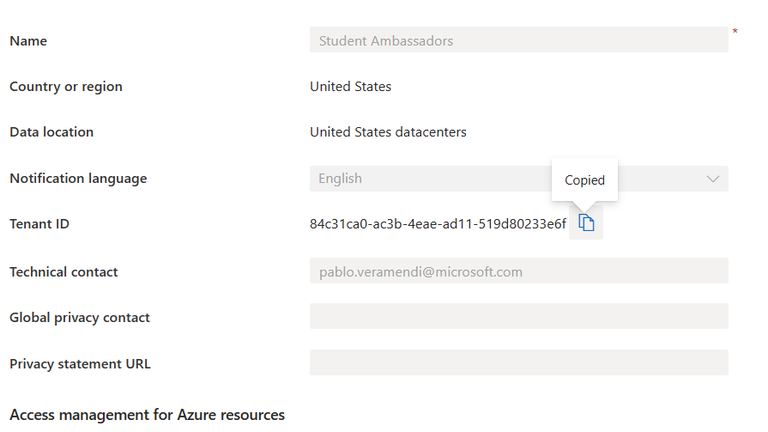Click the Technical contact label

pos(63,272)
